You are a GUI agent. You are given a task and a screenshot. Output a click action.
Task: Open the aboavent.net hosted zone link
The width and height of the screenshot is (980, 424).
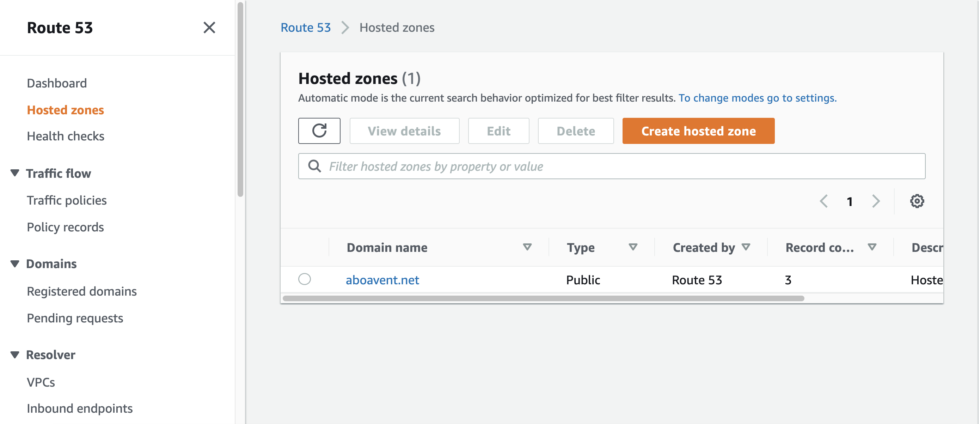coord(382,280)
